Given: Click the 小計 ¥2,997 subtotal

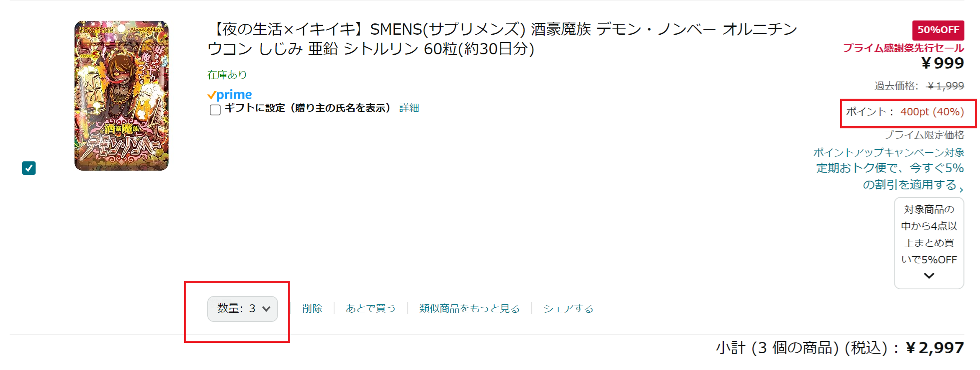Looking at the screenshot, I should click(x=839, y=348).
